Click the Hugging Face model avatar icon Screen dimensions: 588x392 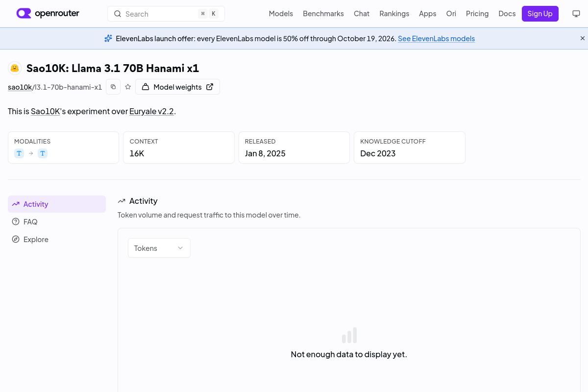pyautogui.click(x=15, y=68)
